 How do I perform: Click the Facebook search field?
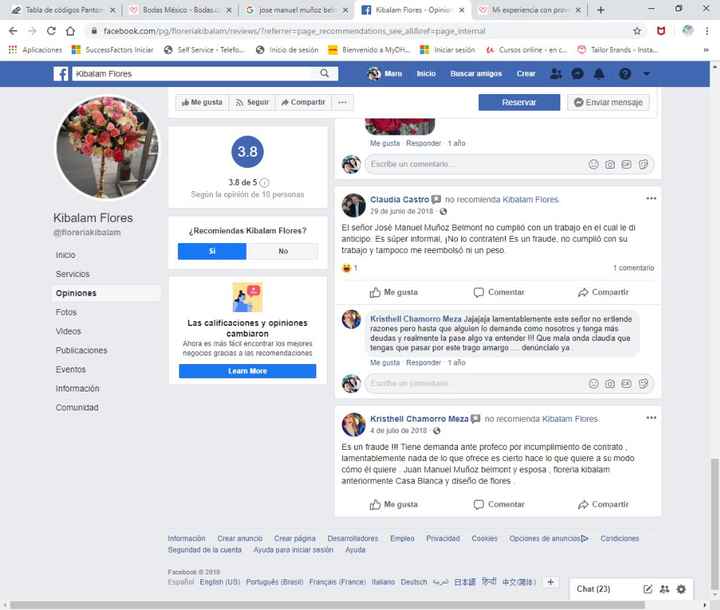click(196, 73)
